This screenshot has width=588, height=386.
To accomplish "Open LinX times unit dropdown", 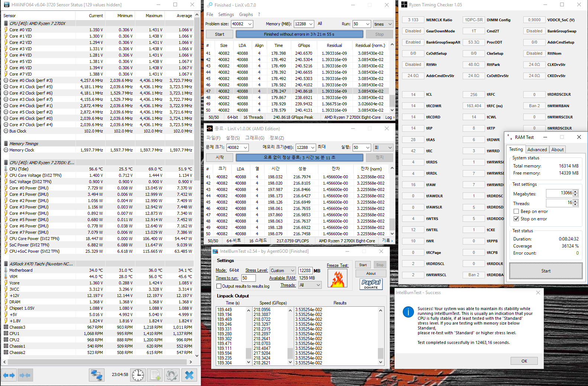I will 383,24.
